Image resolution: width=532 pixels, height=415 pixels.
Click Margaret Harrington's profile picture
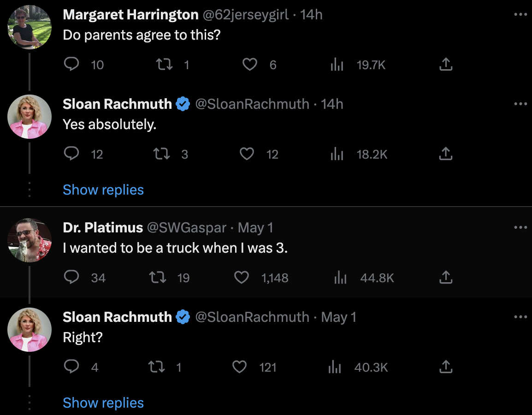click(x=30, y=27)
